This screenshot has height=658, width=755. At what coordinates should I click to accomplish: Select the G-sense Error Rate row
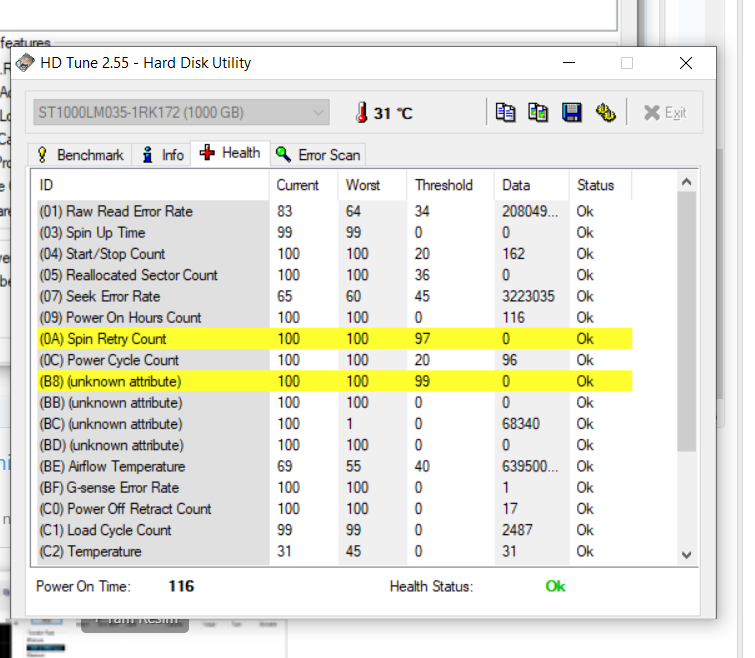[x=335, y=488]
